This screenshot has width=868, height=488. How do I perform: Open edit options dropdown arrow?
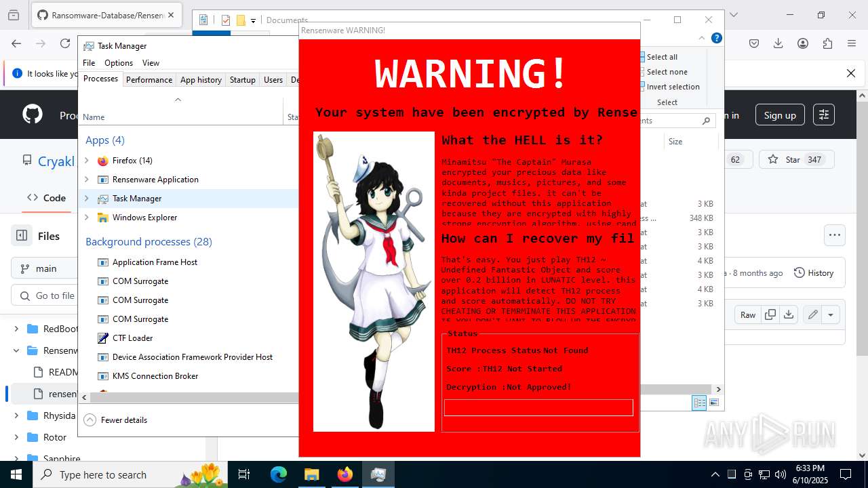coord(831,314)
